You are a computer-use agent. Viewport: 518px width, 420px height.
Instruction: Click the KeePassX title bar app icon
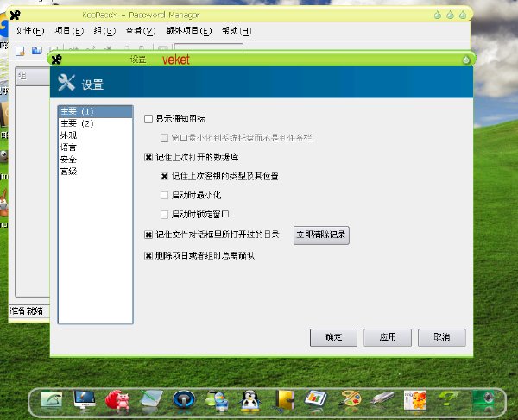point(15,15)
